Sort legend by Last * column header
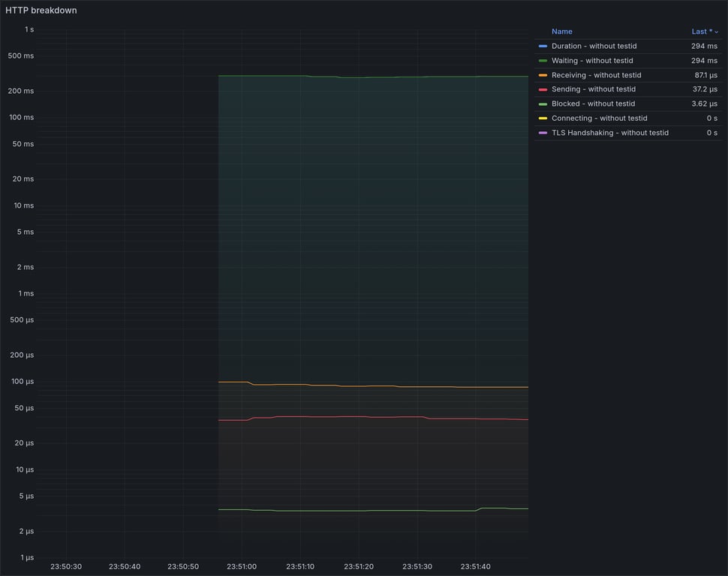 point(704,31)
